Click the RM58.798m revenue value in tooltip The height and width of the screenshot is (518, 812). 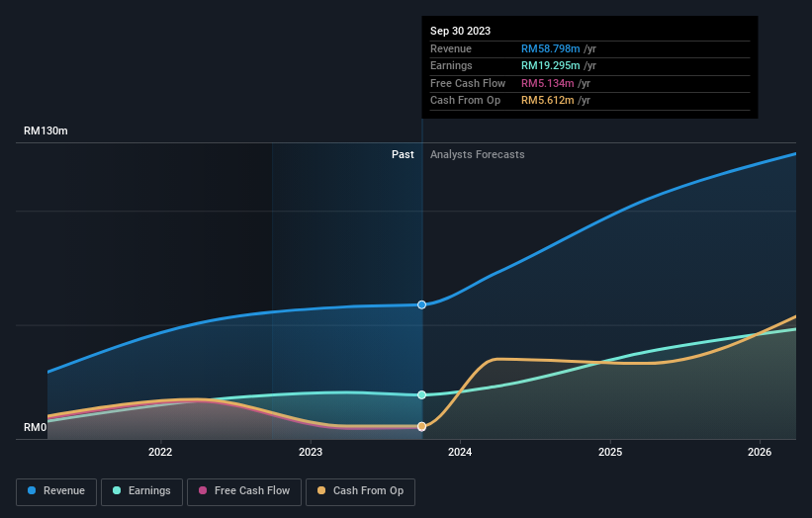[x=551, y=48]
